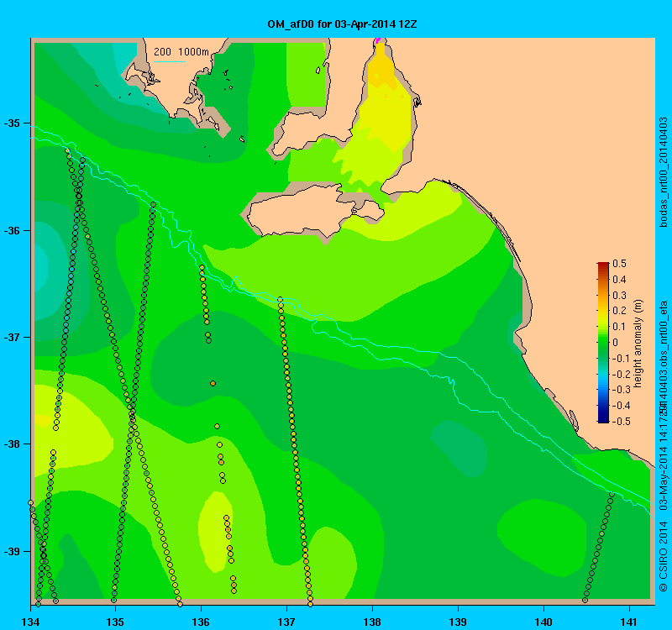Click the -0.1 color bar label

[x=620, y=359]
